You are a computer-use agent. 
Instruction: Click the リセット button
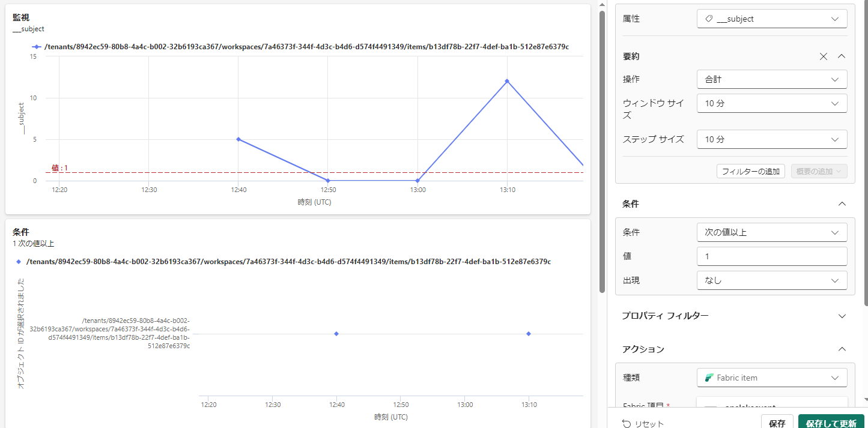643,424
